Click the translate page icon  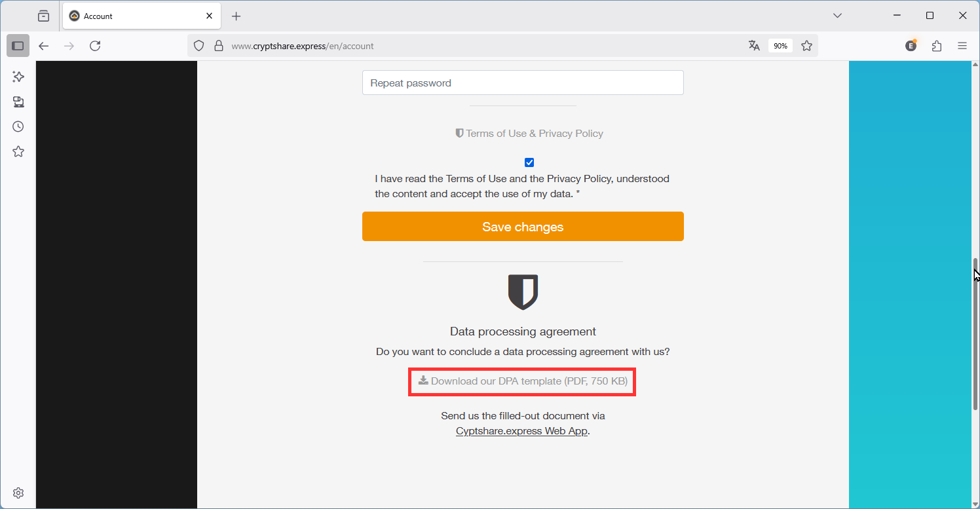(754, 46)
